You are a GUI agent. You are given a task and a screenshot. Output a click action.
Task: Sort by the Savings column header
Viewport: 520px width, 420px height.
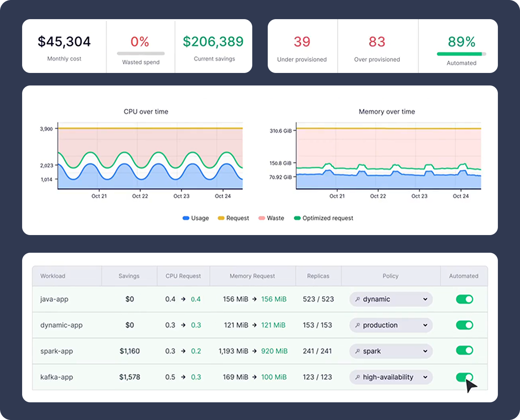[129, 276]
